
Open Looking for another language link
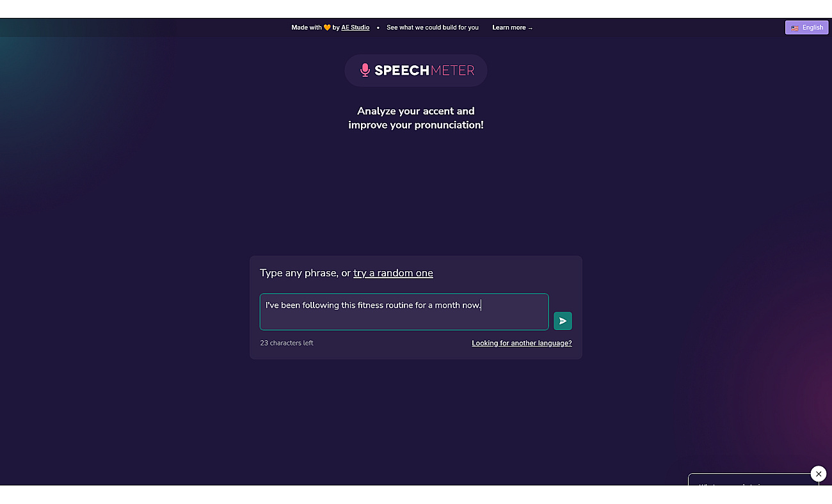click(522, 343)
